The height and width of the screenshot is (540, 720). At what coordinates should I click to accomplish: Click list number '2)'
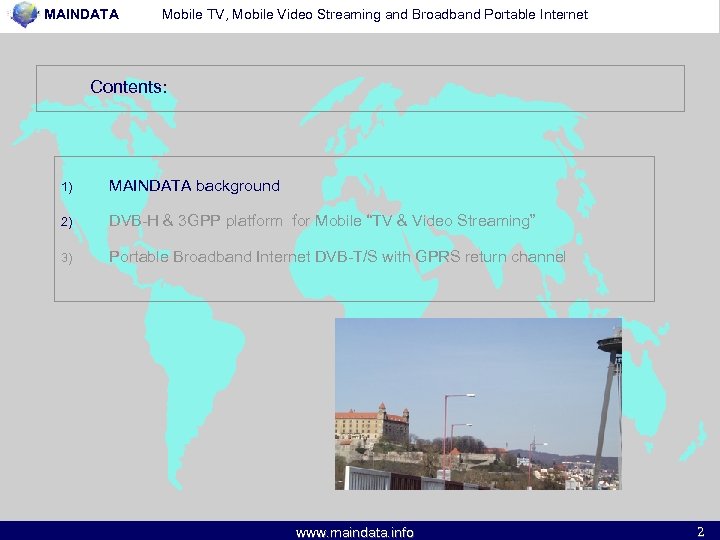coord(67,222)
